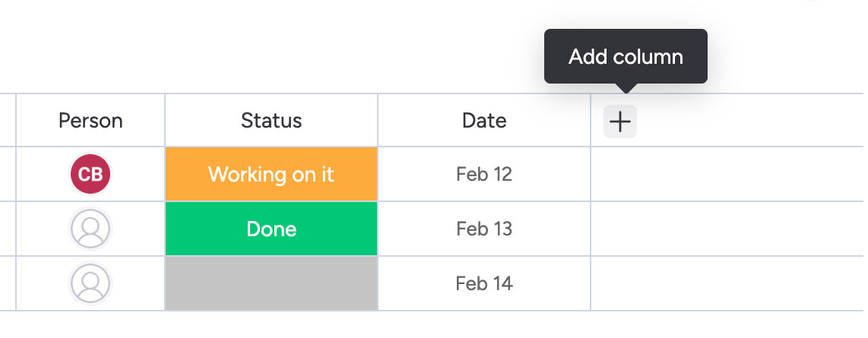Click the Status column header
Viewport: 868px width, 338px height.
(271, 120)
